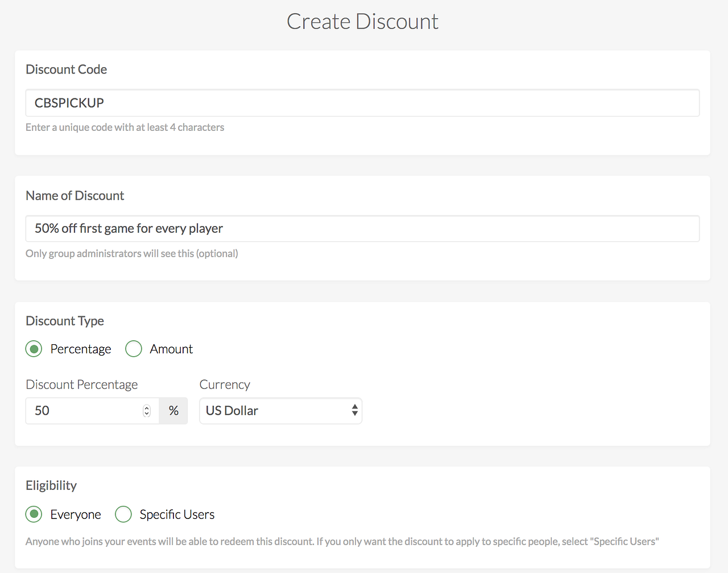This screenshot has width=728, height=573.
Task: Select the Amount discount type radio button
Action: [134, 349]
